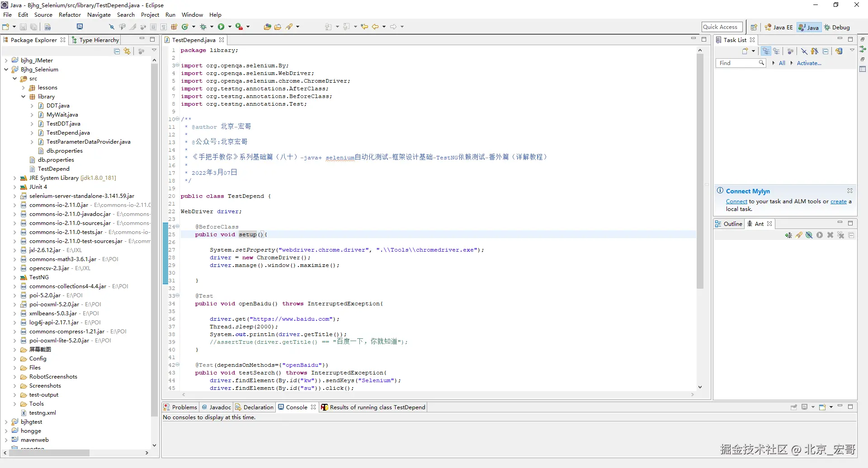Viewport: 868px width, 468px height.
Task: Click the Package Explorer horizontal scrollbar thumb
Action: (49, 453)
